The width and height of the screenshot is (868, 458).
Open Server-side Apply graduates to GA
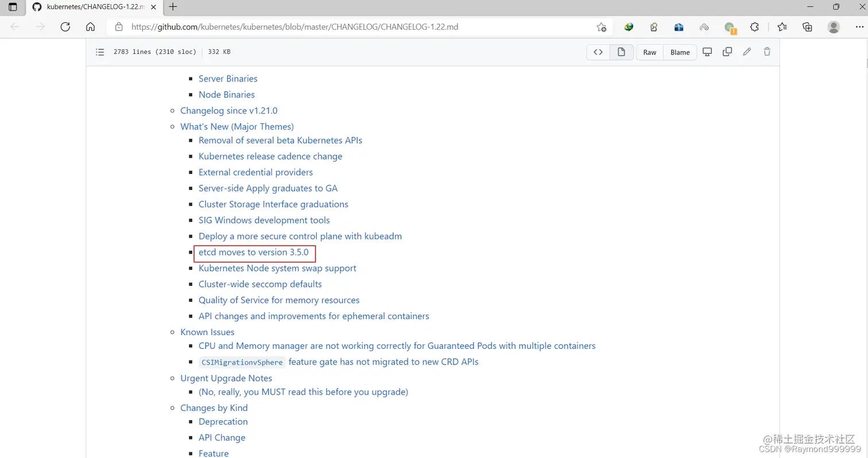[268, 188]
